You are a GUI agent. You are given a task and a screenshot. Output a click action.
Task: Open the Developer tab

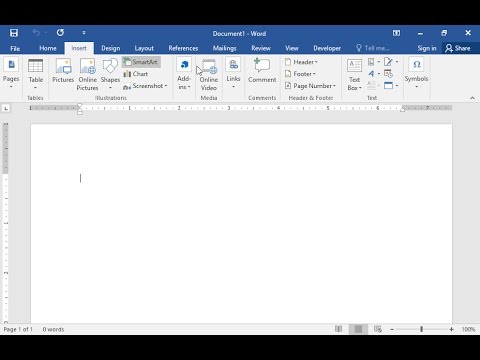tap(327, 48)
